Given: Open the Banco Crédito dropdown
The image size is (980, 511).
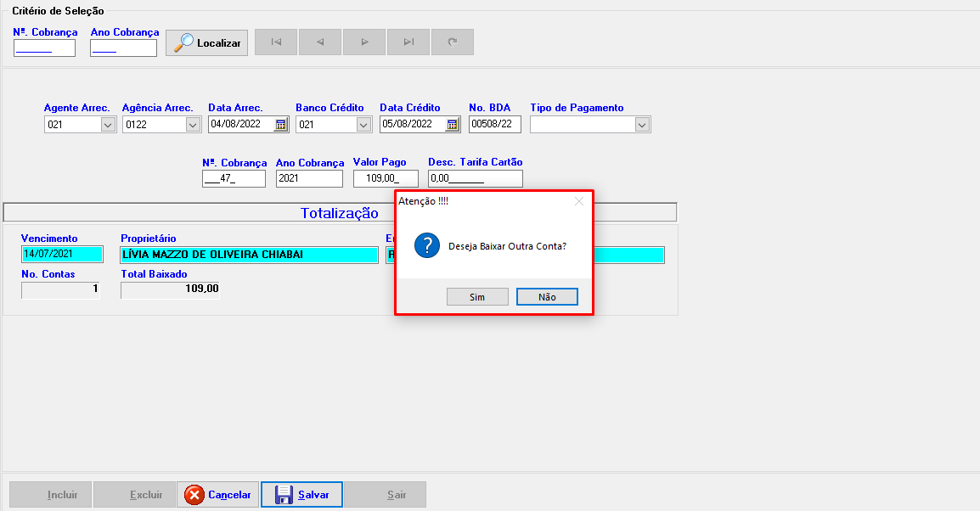Looking at the screenshot, I should (363, 125).
